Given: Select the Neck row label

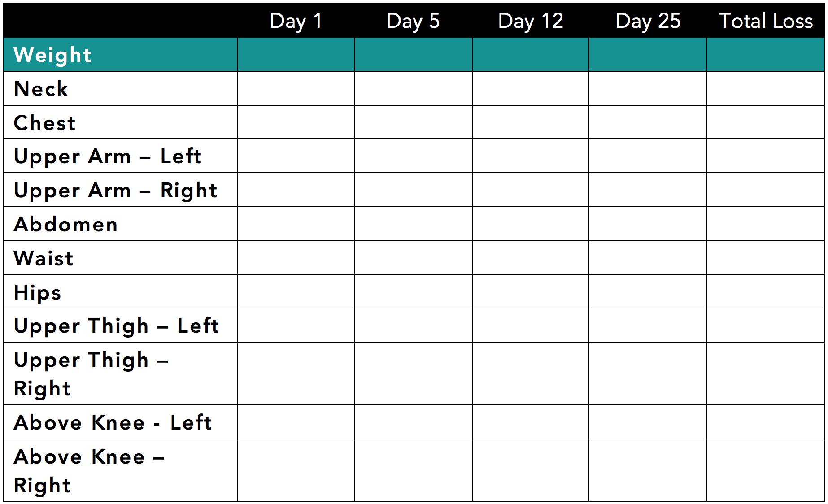Looking at the screenshot, I should click(41, 89).
